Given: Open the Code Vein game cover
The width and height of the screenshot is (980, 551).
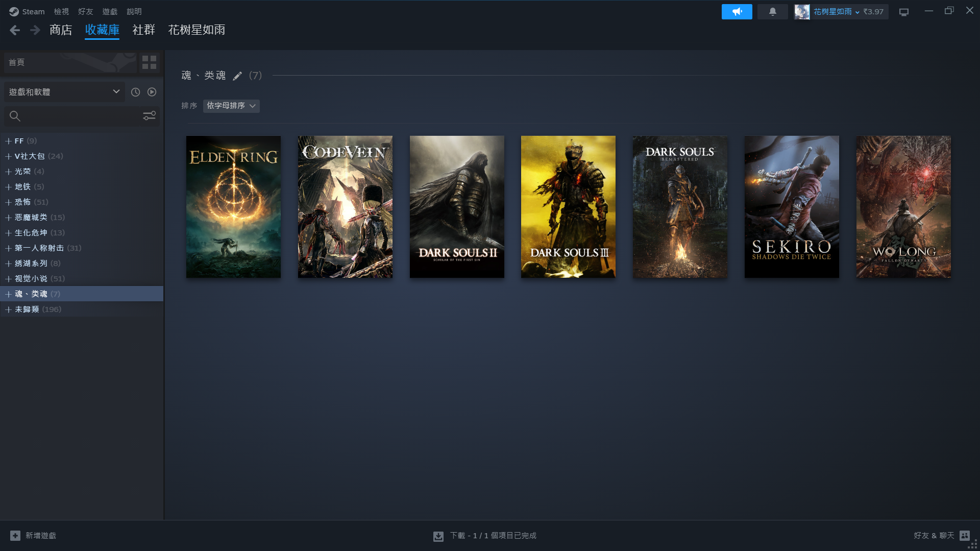Looking at the screenshot, I should tap(345, 207).
